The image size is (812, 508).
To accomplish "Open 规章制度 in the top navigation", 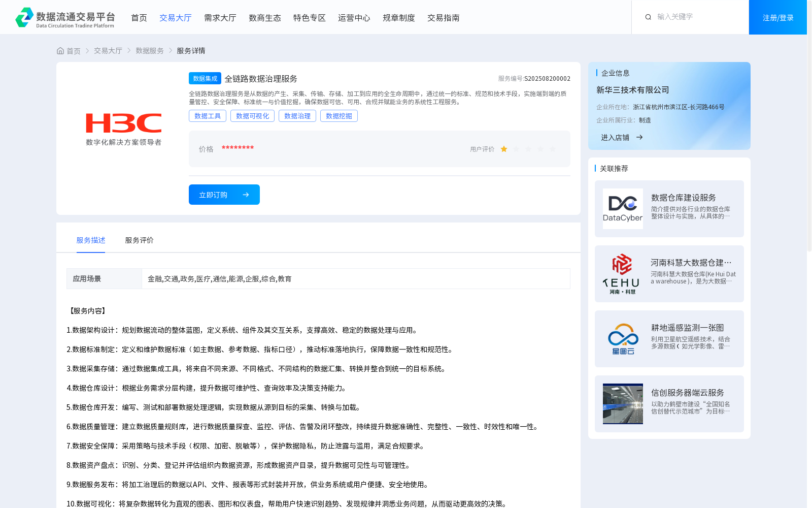I will [399, 18].
